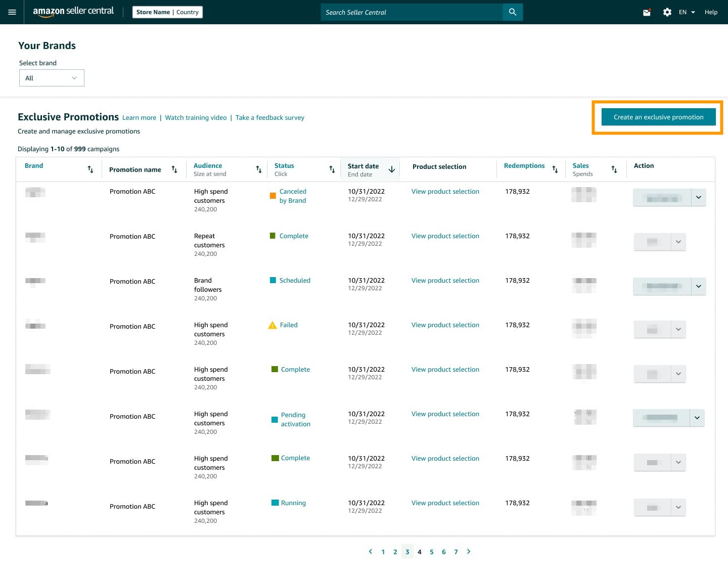Image resolution: width=728 pixels, height=582 pixels.
Task: Go to page 4
Action: 419,552
